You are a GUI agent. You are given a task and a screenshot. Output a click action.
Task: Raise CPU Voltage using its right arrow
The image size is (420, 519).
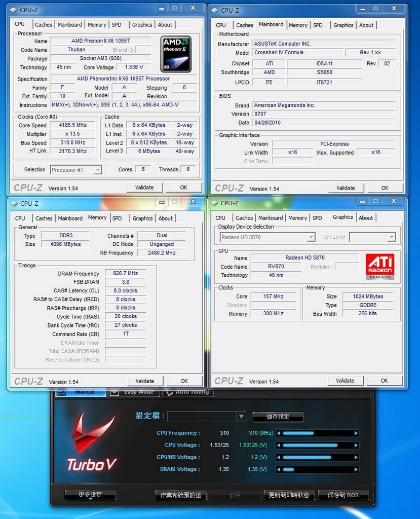(356, 446)
